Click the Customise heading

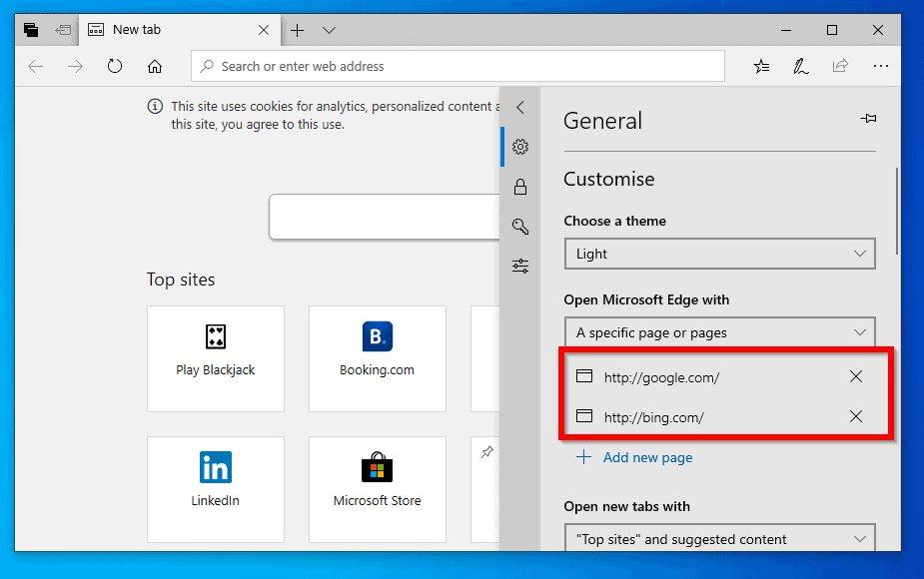pyautogui.click(x=608, y=179)
